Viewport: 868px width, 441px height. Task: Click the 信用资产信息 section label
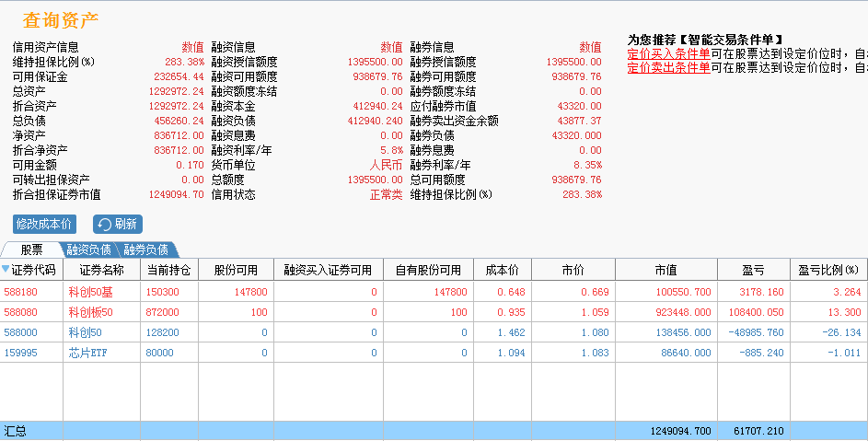click(x=45, y=47)
